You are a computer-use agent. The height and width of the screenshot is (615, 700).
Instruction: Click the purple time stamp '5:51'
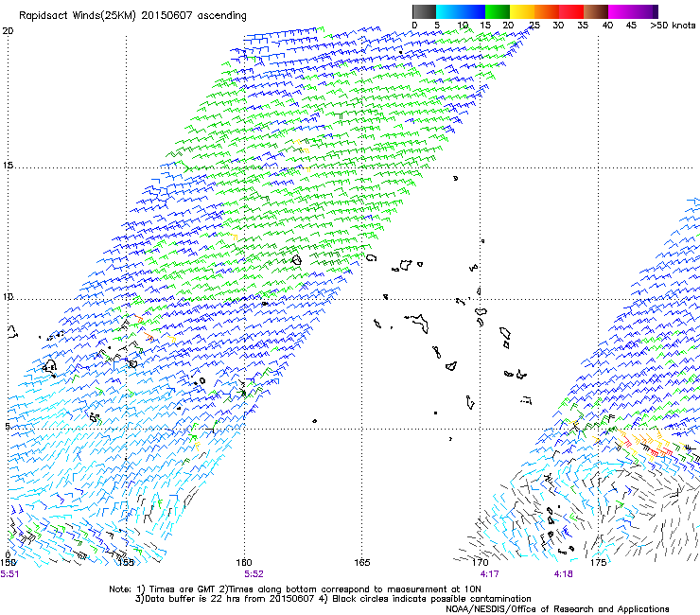click(x=9, y=574)
